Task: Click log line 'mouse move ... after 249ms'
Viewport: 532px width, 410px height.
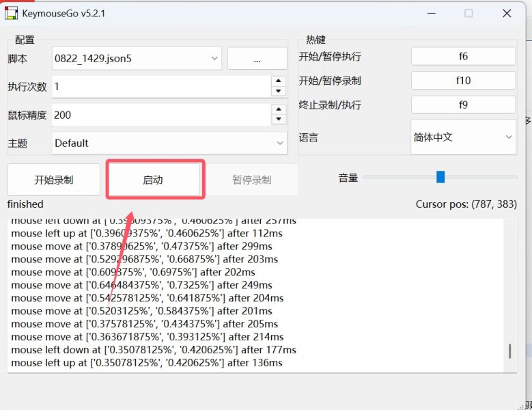Action: click(141, 286)
